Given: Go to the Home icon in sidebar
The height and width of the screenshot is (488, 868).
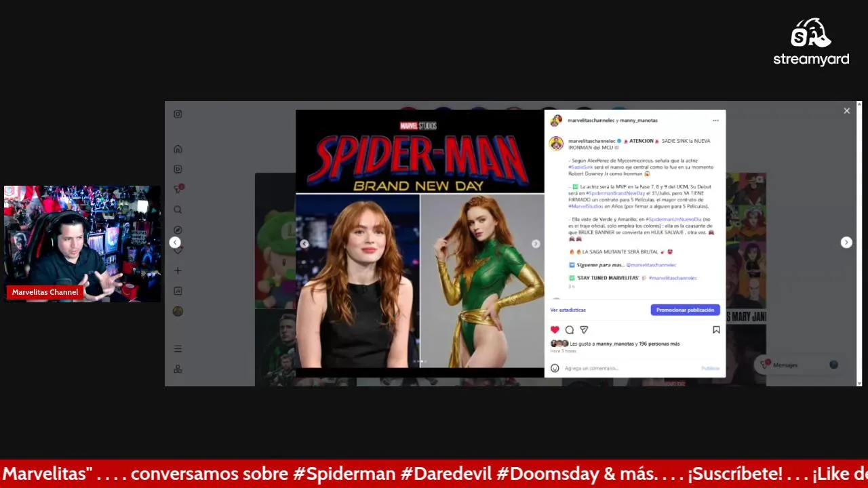Looking at the screenshot, I should [178, 149].
